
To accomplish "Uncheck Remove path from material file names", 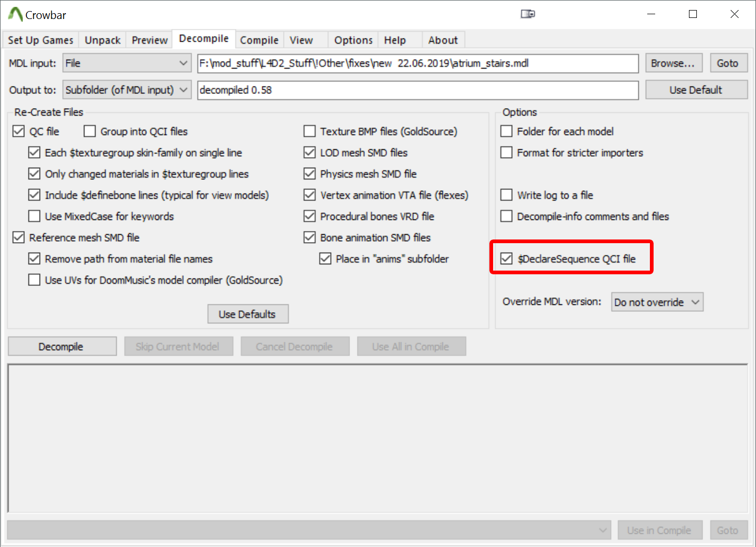I will coord(34,259).
